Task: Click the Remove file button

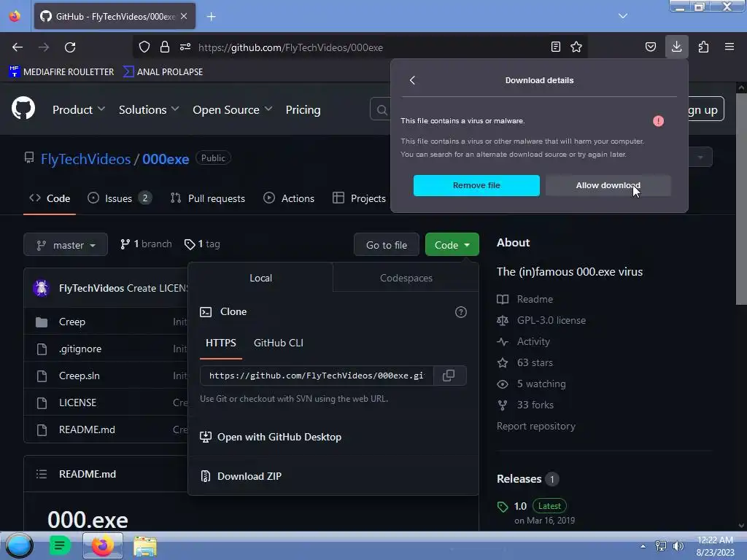Action: [476, 185]
